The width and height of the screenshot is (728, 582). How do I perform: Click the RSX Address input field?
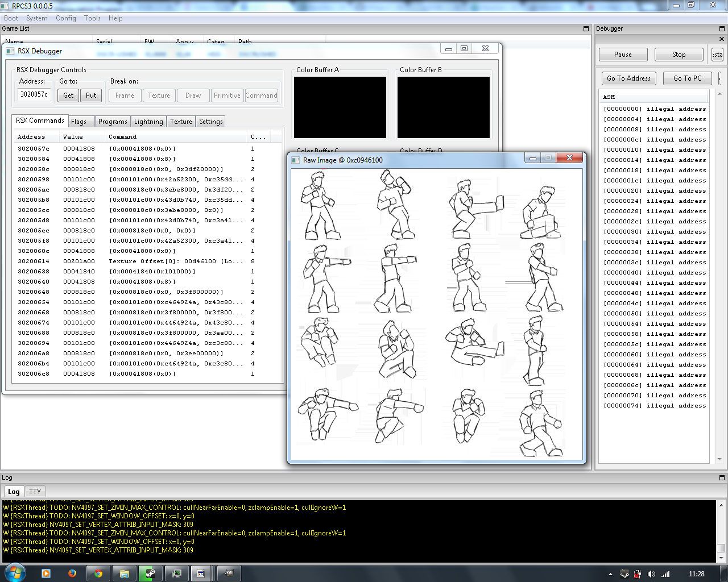pos(34,94)
